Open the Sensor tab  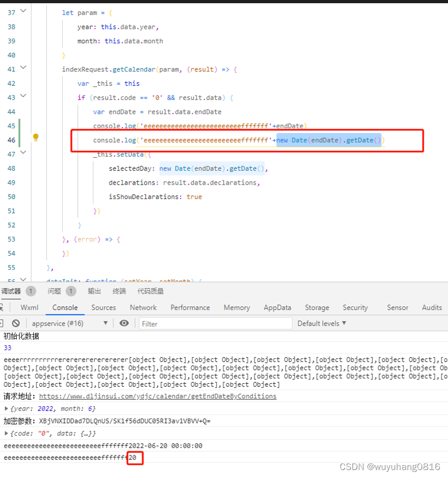(398, 307)
